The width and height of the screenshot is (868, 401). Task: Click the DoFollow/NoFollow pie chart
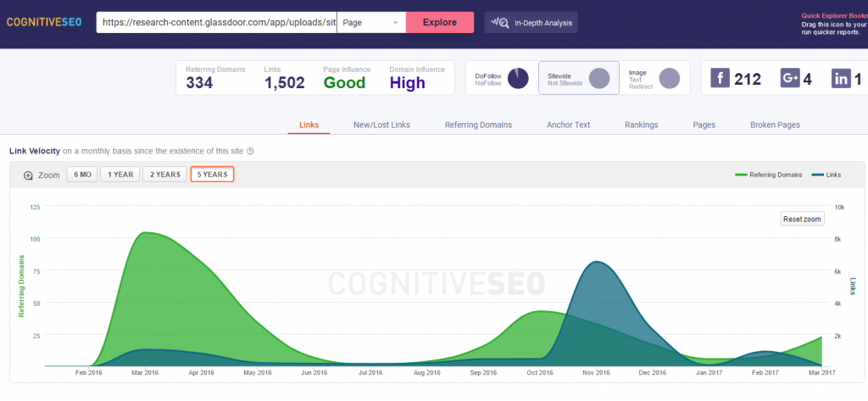click(x=518, y=79)
